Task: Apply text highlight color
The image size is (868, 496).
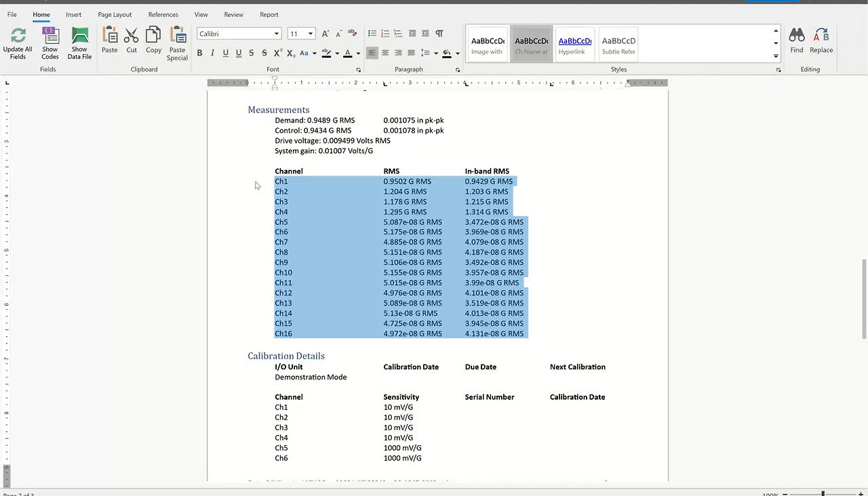Action: tap(326, 53)
